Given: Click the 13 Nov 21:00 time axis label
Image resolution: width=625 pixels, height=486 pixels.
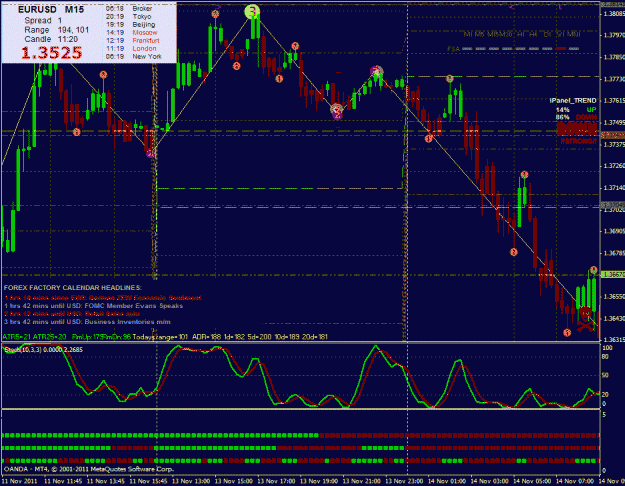Looking at the screenshot, I should click(x=361, y=481).
